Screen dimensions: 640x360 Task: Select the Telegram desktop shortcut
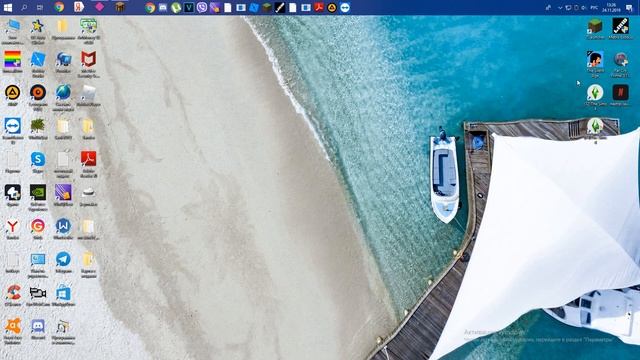pos(63,262)
